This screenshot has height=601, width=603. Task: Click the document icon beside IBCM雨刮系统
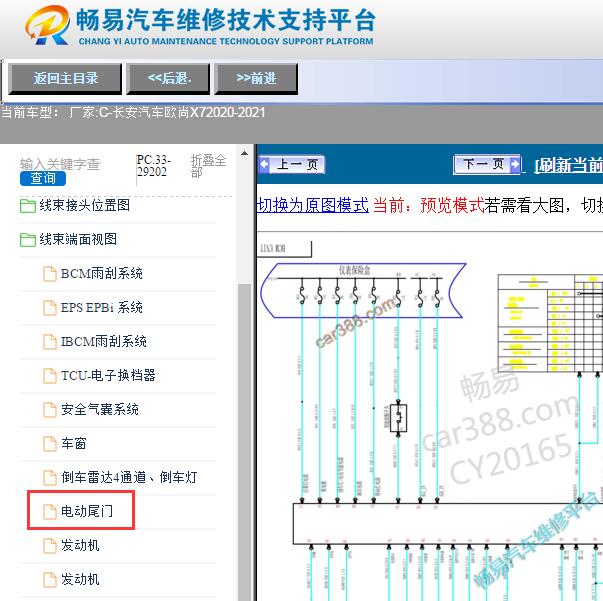[x=50, y=341]
